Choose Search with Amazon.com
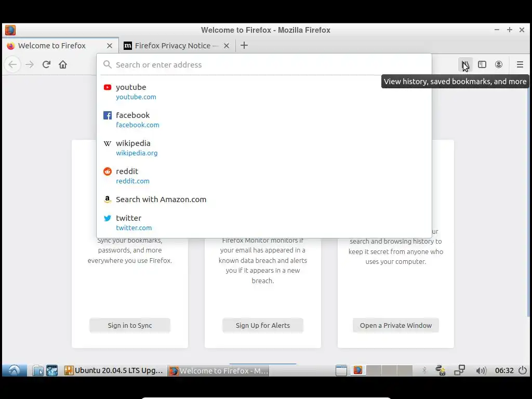The image size is (532, 399). tap(264, 199)
